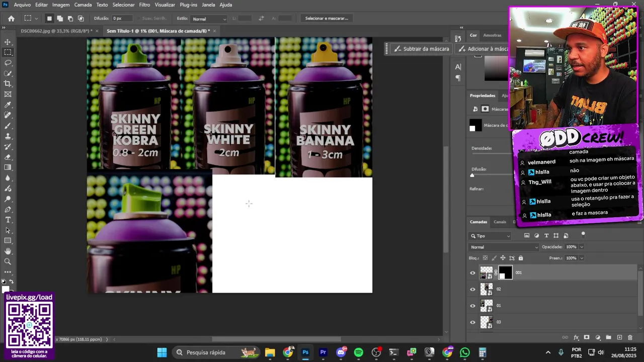Expand the Preen. fill slider arrow
644x362 pixels.
(x=582, y=258)
